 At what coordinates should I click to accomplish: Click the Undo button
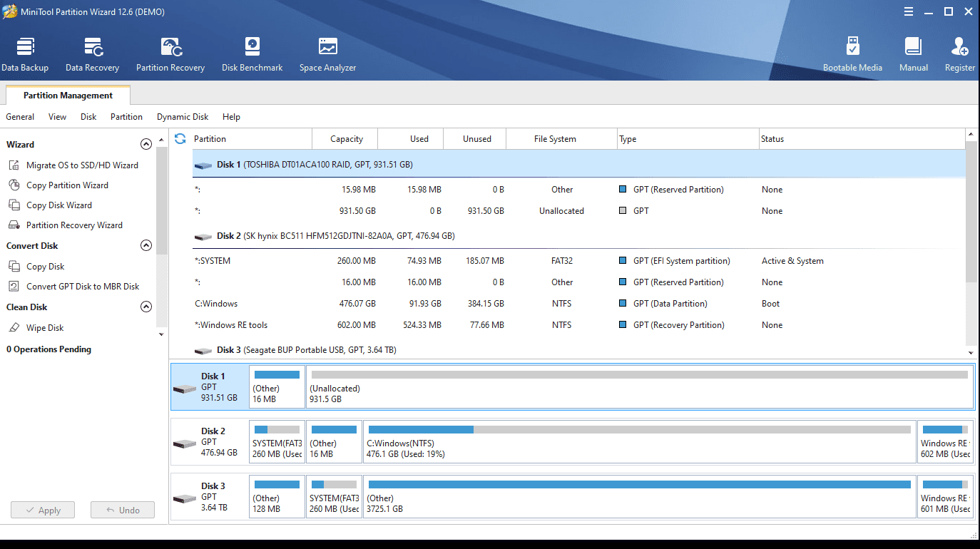coord(123,510)
